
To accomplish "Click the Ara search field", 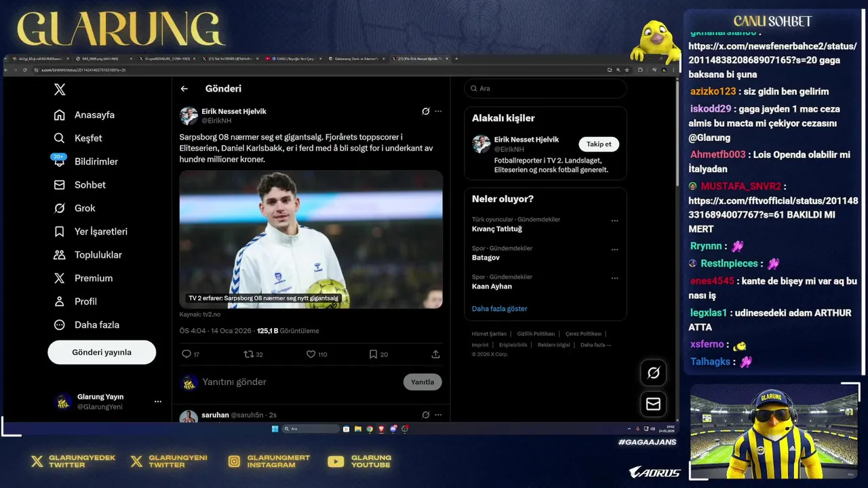I will (x=545, y=89).
